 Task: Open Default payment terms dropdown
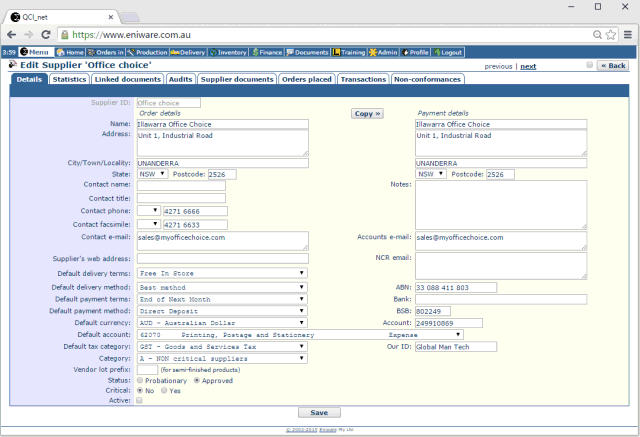tap(222, 299)
